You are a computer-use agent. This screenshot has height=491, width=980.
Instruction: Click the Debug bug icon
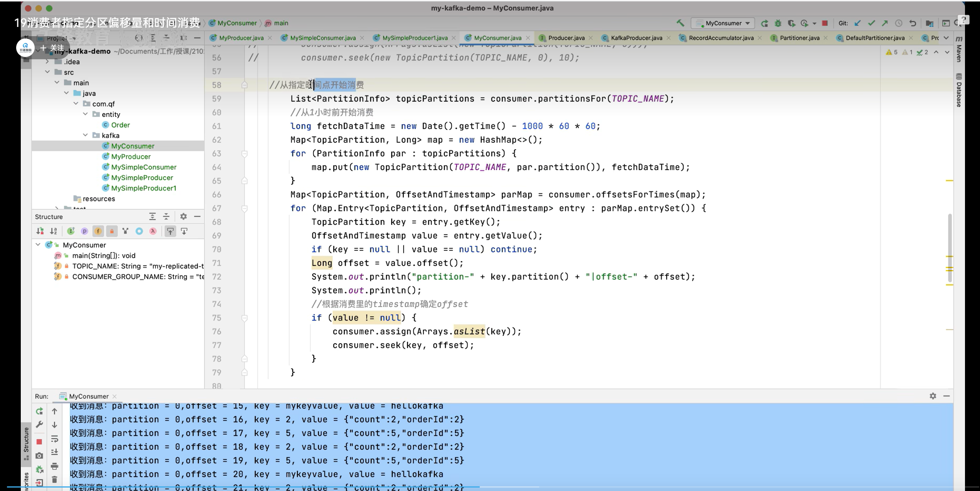[778, 23]
